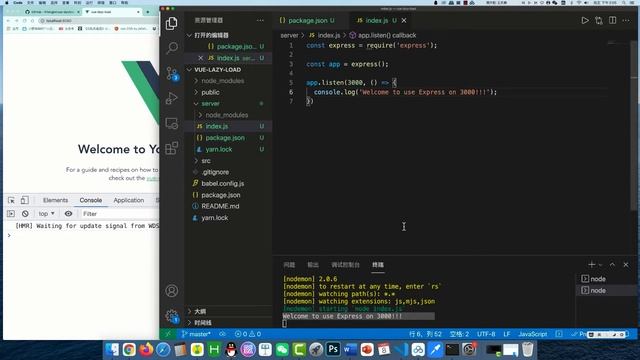Switch to the output panel tab
Screen dimensions: 640x360
(x=313, y=265)
